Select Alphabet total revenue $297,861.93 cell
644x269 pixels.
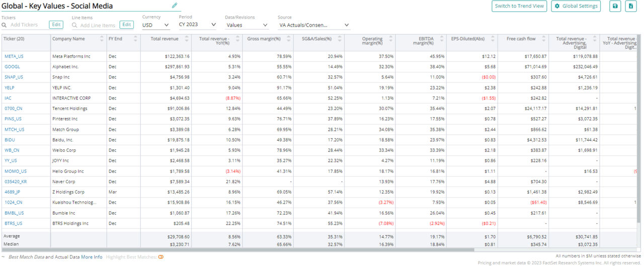point(166,66)
